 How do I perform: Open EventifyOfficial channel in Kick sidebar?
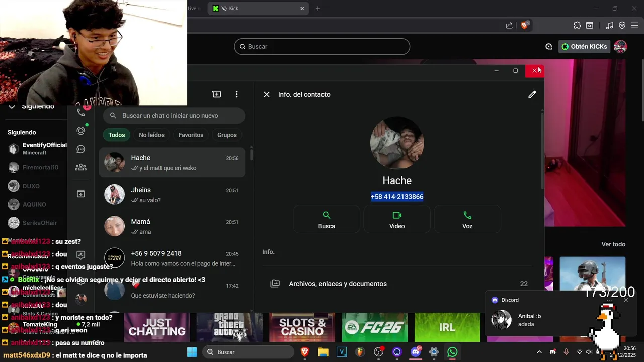point(38,149)
